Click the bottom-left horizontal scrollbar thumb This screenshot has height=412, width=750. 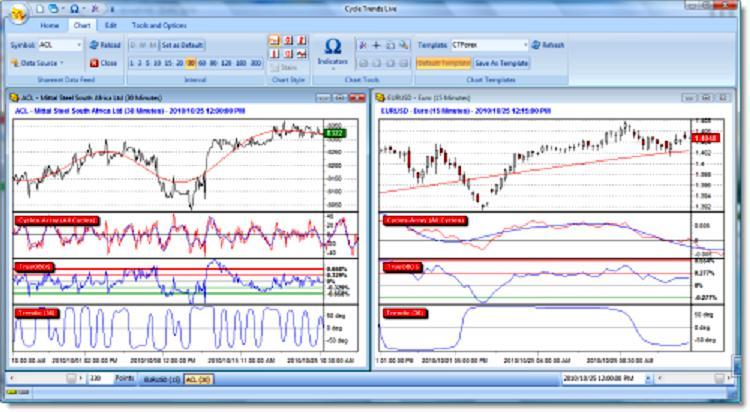71,379
